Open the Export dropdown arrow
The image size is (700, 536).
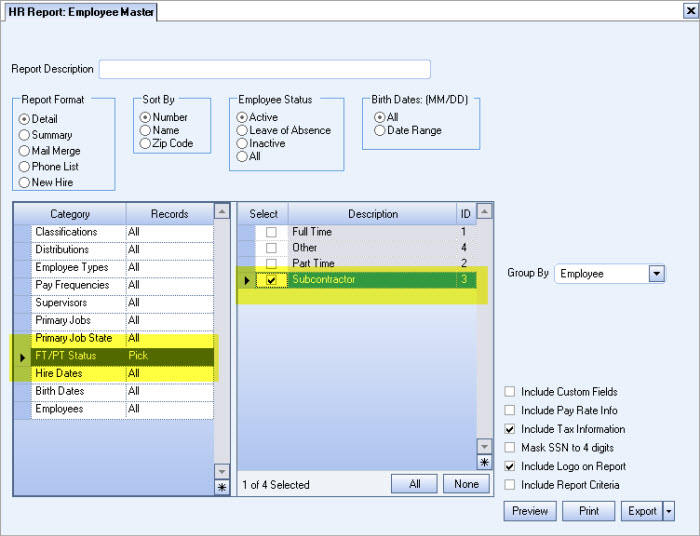[669, 511]
